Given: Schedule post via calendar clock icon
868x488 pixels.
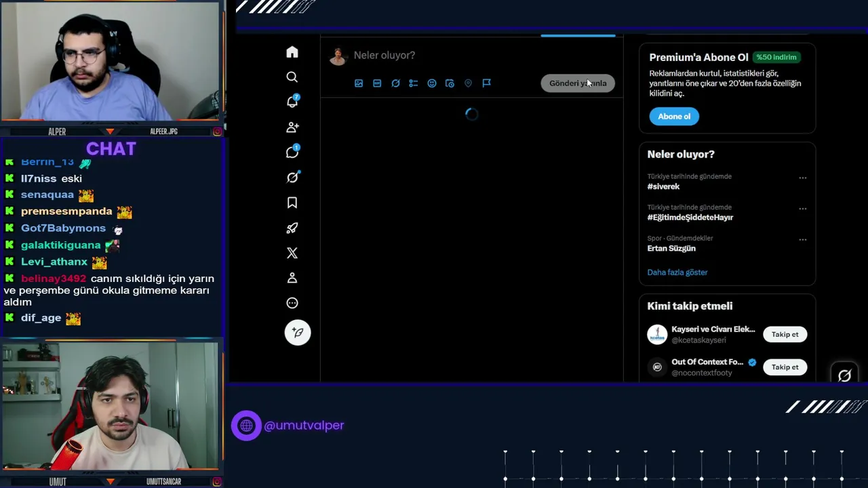Looking at the screenshot, I should (450, 83).
